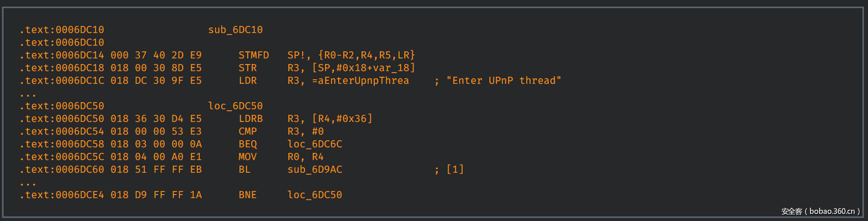Screen dimensions: 868x221
Task: Click the loc_6DC50 label definition line
Action: coord(235,106)
